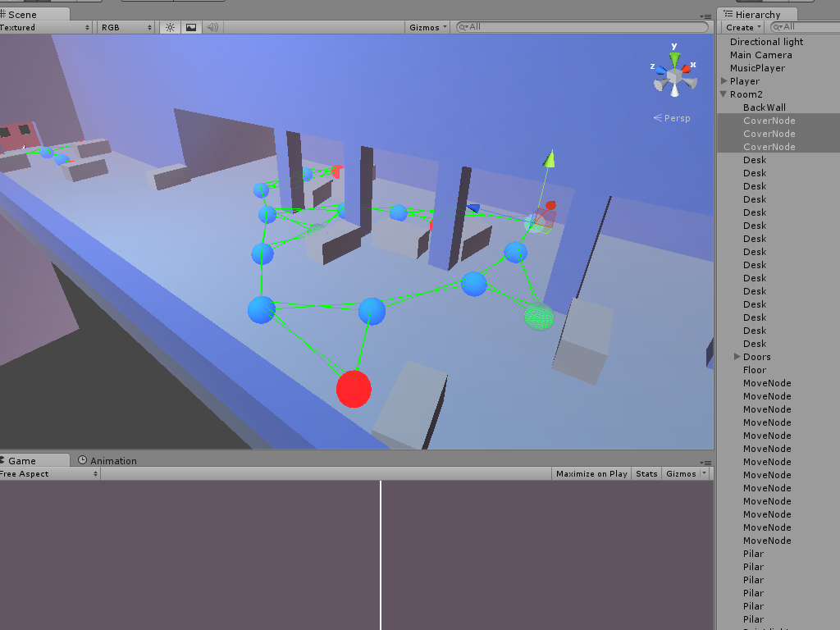Switch to the Game tab
Screen dimensions: 840x630
[x=21, y=461]
